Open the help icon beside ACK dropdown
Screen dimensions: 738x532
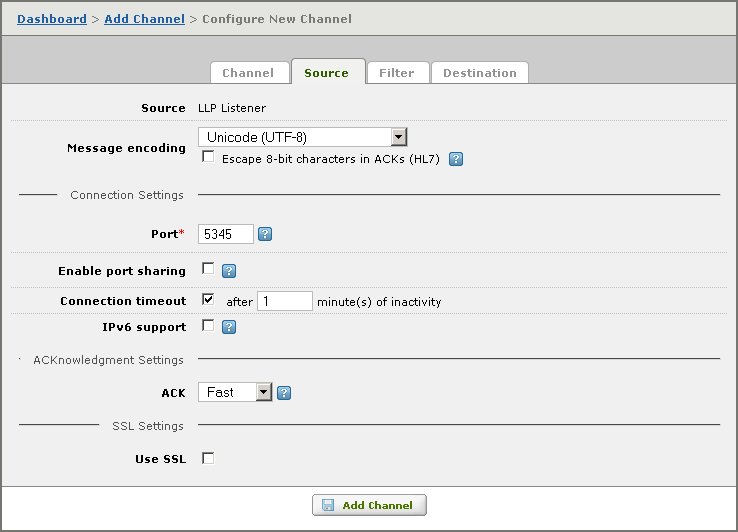pyautogui.click(x=284, y=393)
